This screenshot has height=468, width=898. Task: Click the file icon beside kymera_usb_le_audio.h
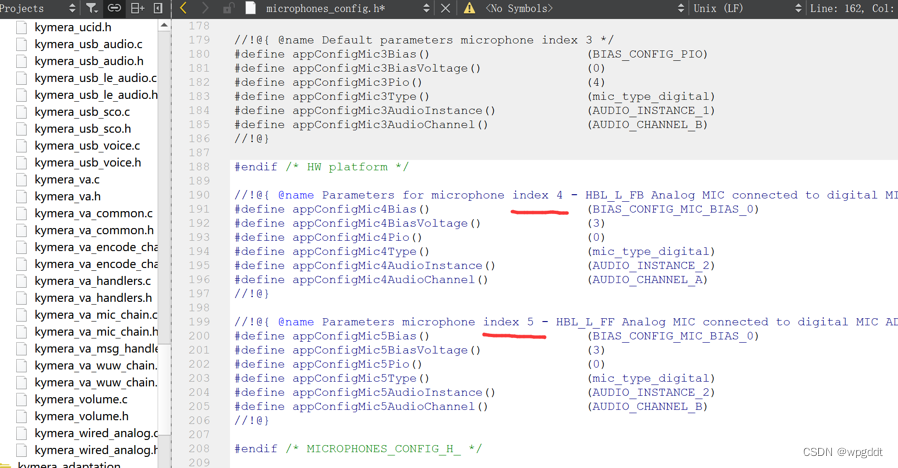click(x=22, y=95)
